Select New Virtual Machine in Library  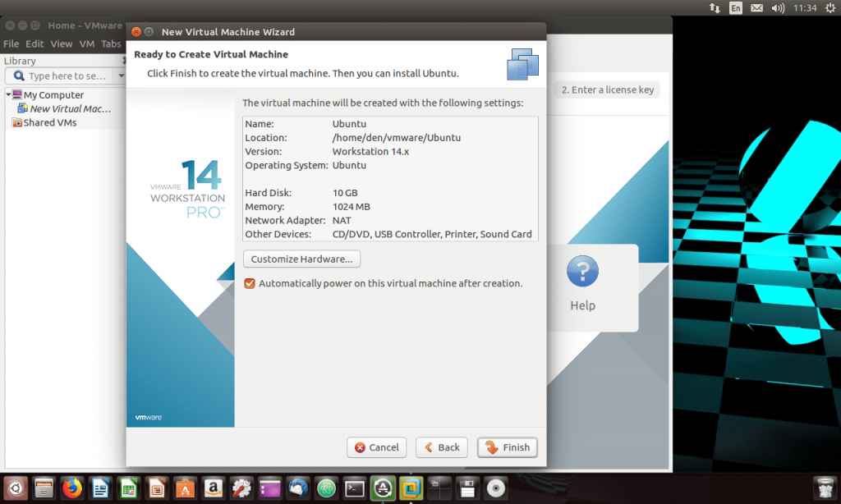pyautogui.click(x=70, y=108)
